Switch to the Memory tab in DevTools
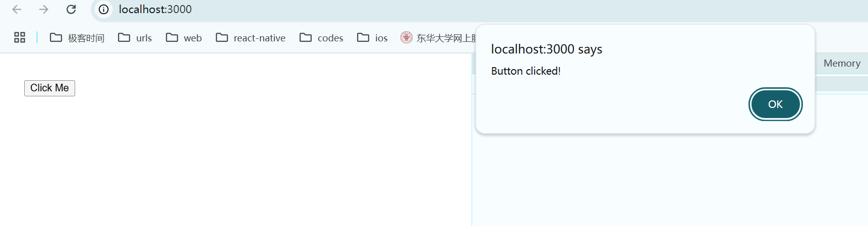The image size is (868, 226). tap(842, 64)
